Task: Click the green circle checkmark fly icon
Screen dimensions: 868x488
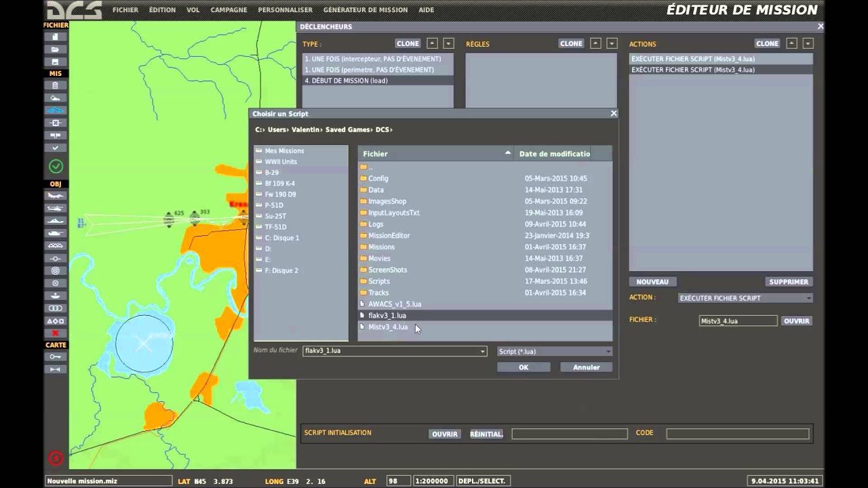Action: (56, 166)
